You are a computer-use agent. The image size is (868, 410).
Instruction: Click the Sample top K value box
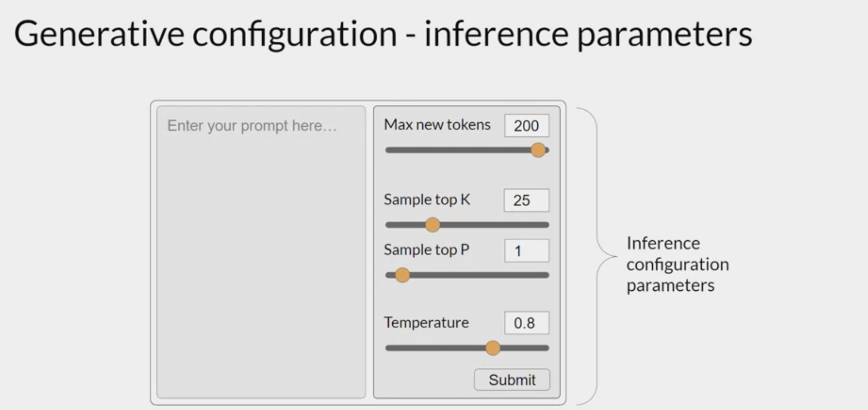[x=526, y=200]
